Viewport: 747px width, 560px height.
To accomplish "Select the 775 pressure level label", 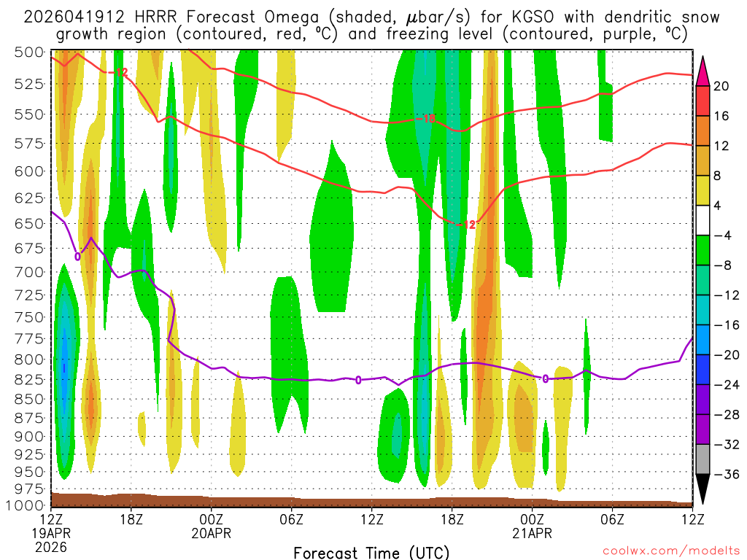I will pyautogui.click(x=29, y=339).
